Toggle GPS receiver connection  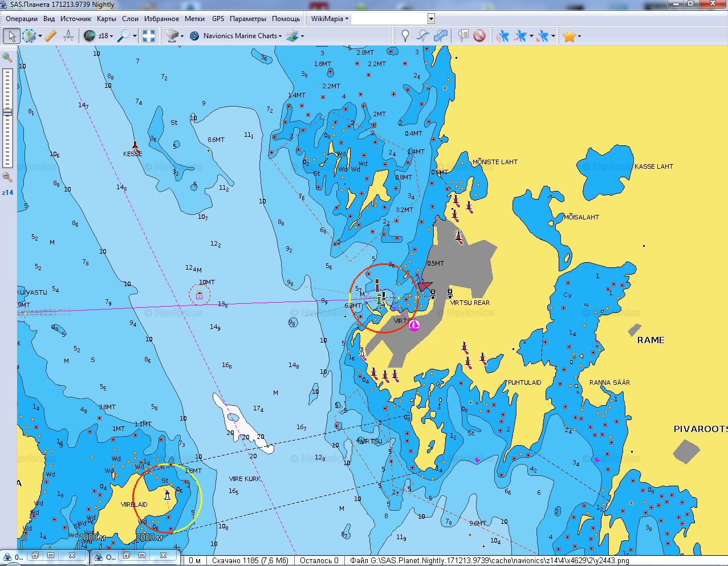coord(502,36)
